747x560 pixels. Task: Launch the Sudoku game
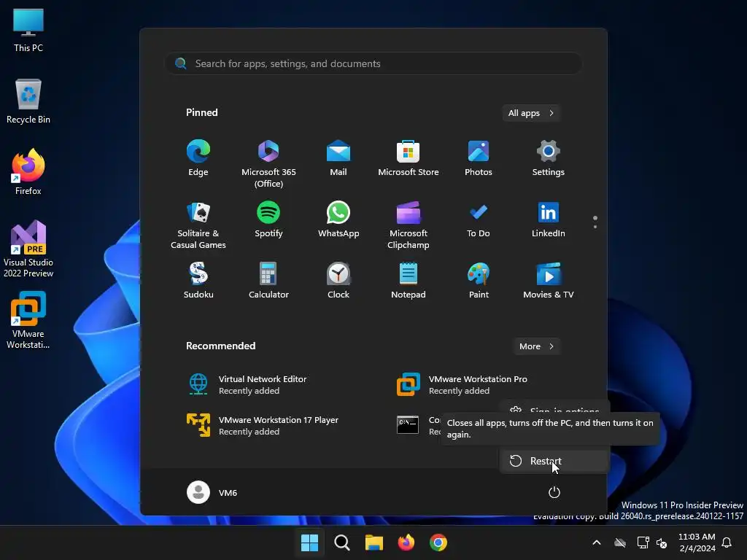click(198, 281)
